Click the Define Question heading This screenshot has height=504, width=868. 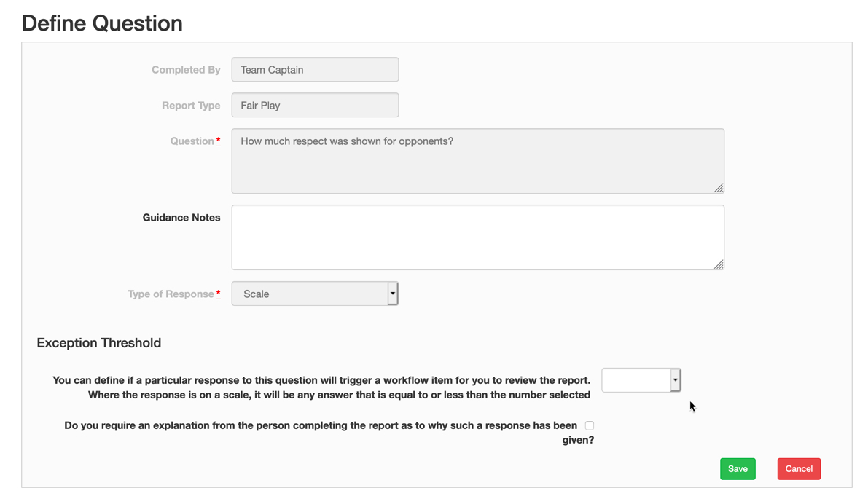tap(102, 23)
